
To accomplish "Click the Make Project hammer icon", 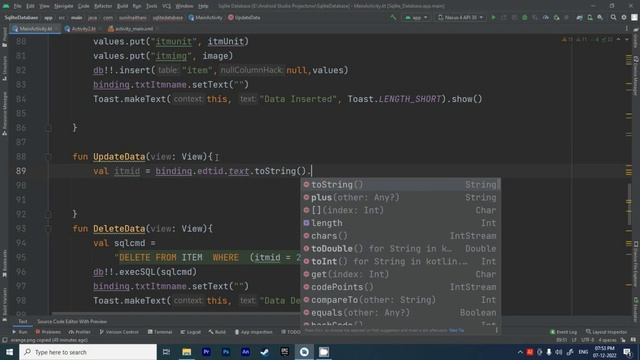I will 393,18.
